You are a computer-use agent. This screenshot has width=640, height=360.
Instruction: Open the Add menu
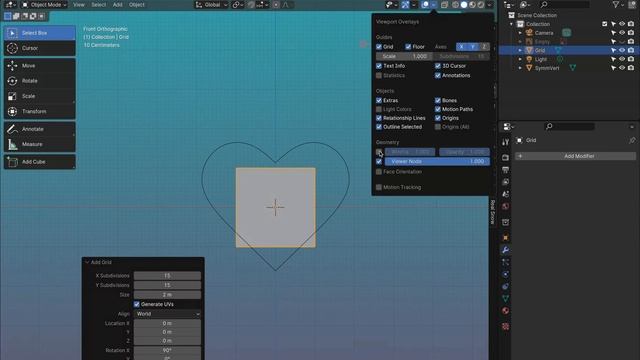tap(118, 5)
